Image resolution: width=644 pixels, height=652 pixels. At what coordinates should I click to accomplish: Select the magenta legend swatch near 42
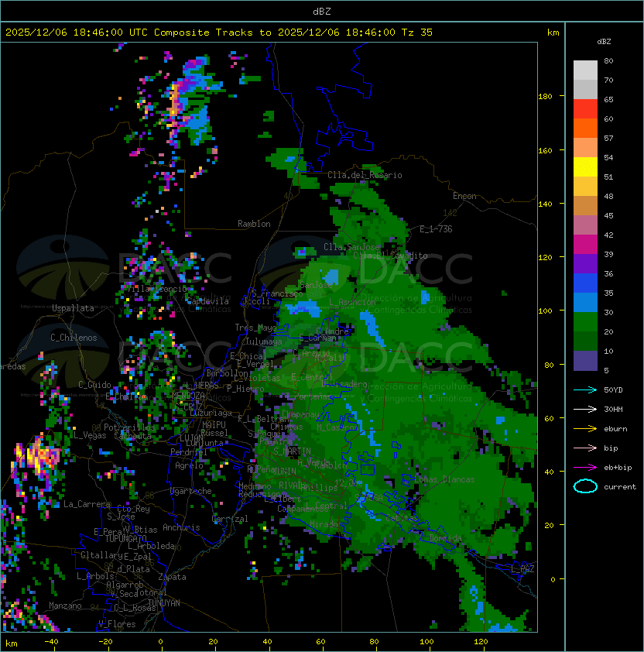tap(585, 245)
